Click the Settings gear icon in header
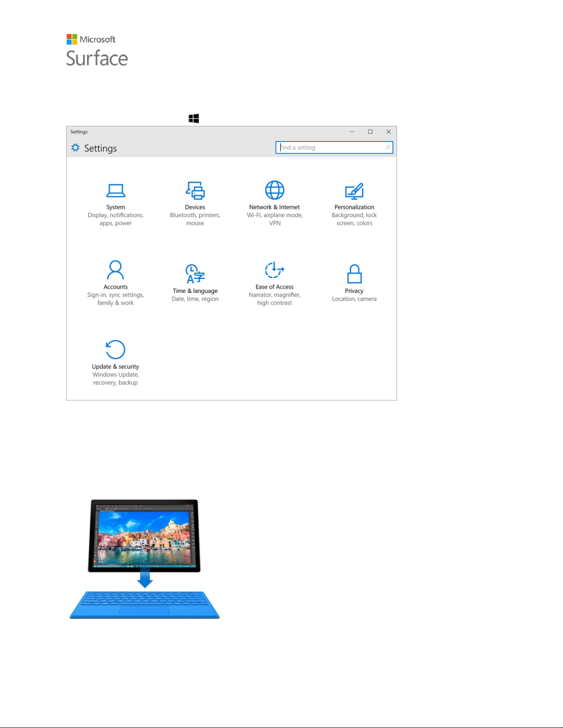 [75, 147]
